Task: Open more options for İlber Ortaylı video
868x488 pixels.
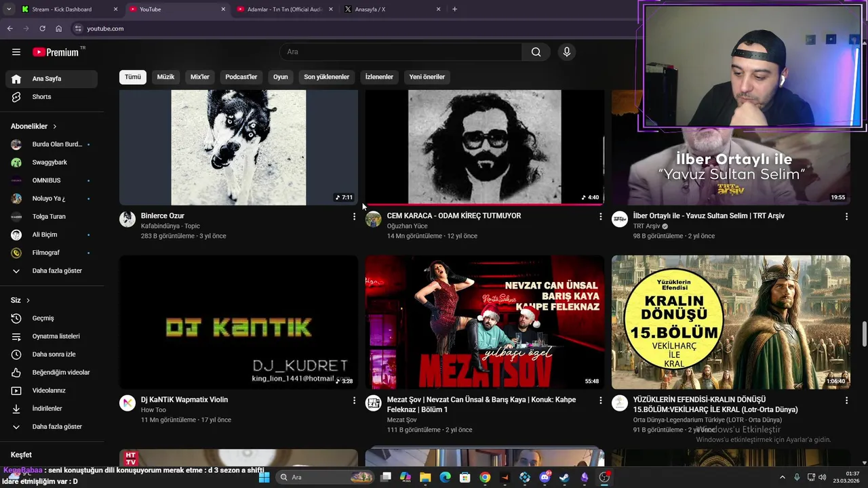Action: coord(846,216)
